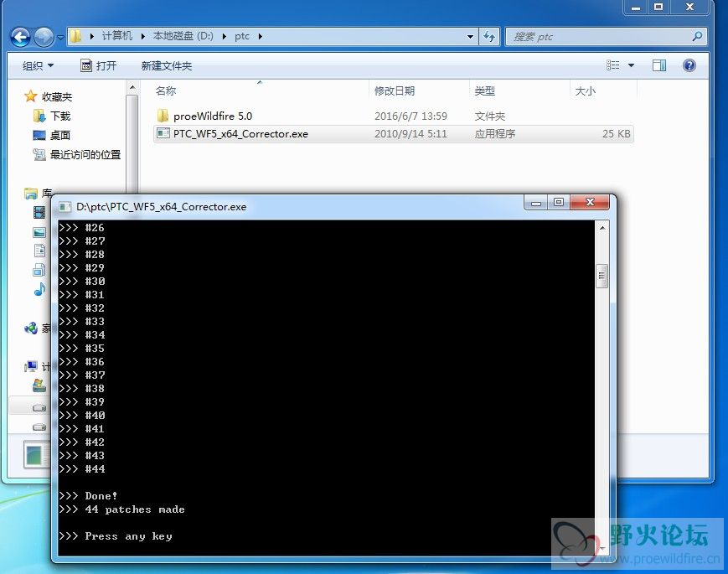Expand the arrow after ptc breadcrumb
Screen dimensions: 728x574
[261, 36]
